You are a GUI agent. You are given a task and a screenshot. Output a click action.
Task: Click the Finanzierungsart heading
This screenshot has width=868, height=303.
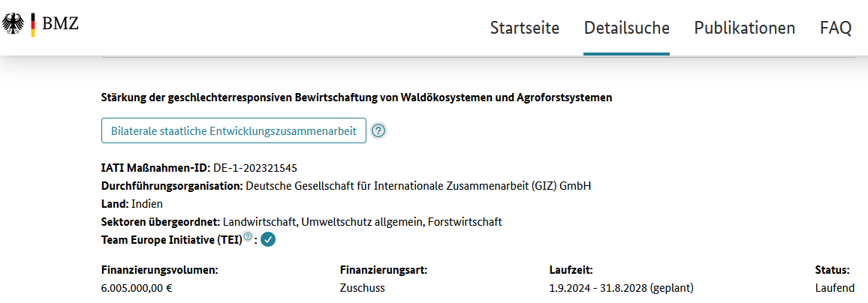[384, 271]
